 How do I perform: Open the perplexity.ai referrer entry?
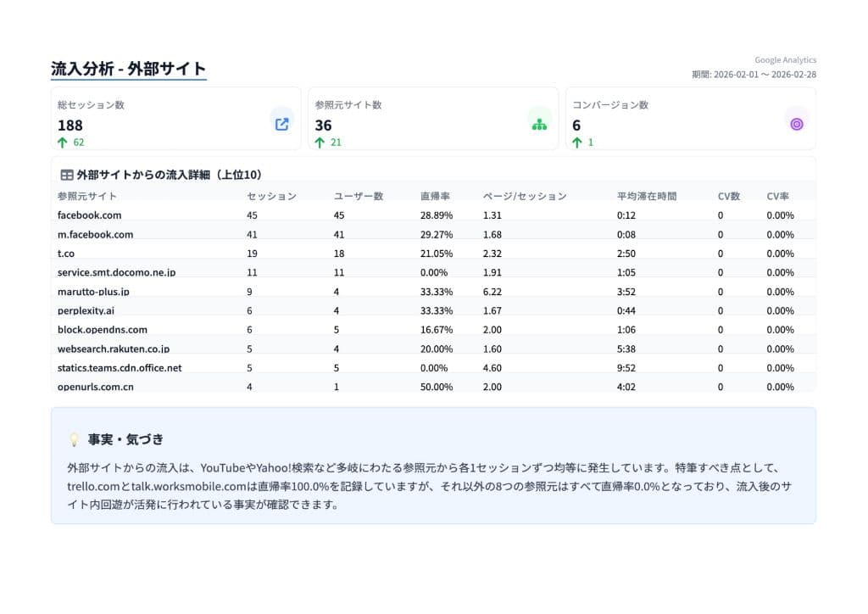point(84,310)
